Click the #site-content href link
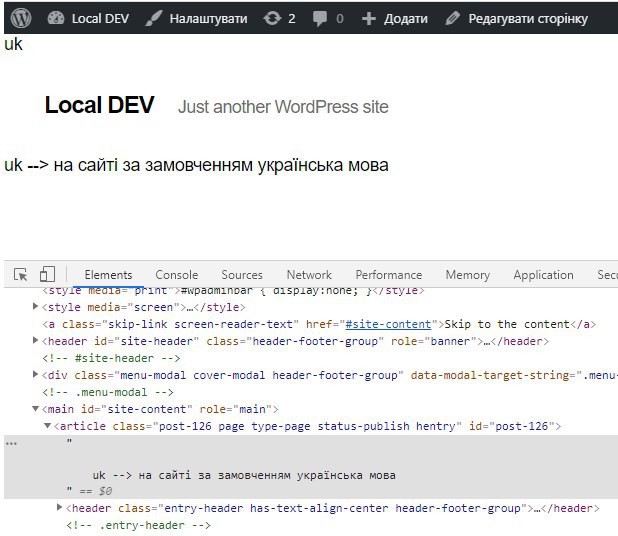Screen dimensions: 618x536 click(388, 324)
